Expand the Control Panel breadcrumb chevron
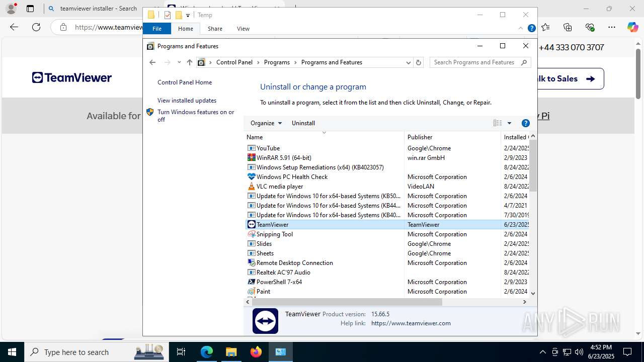This screenshot has height=362, width=644. coord(259,62)
